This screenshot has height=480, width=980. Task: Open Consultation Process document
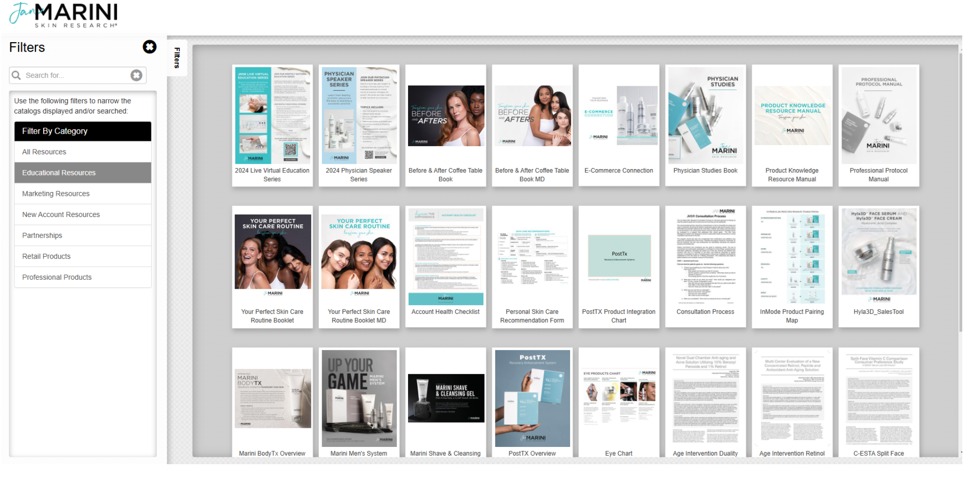tap(706, 267)
